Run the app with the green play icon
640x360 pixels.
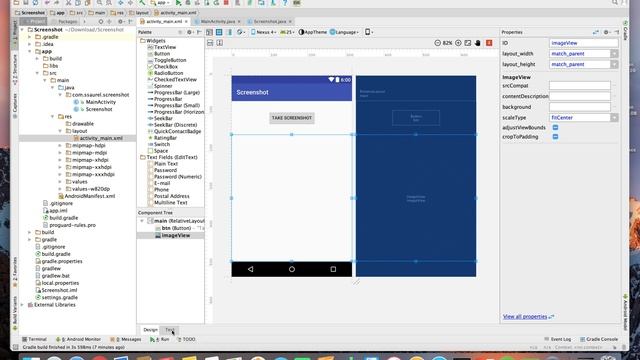(x=178, y=3)
